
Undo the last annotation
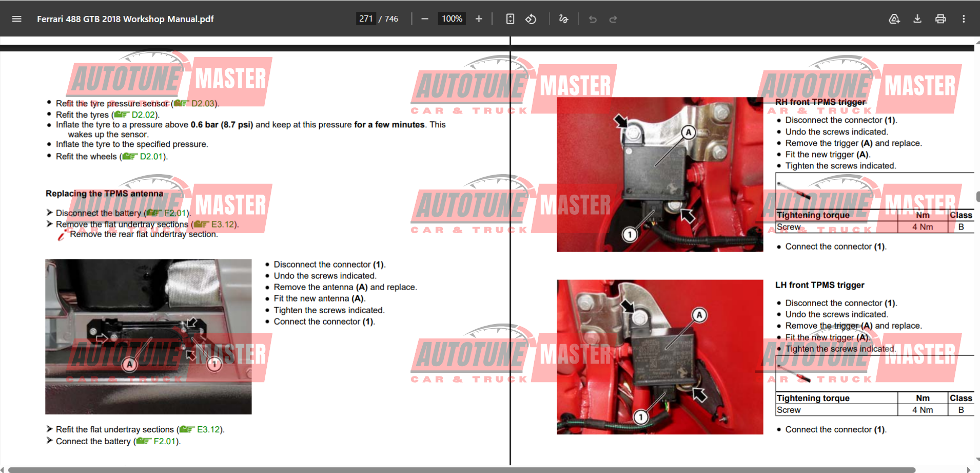click(593, 19)
